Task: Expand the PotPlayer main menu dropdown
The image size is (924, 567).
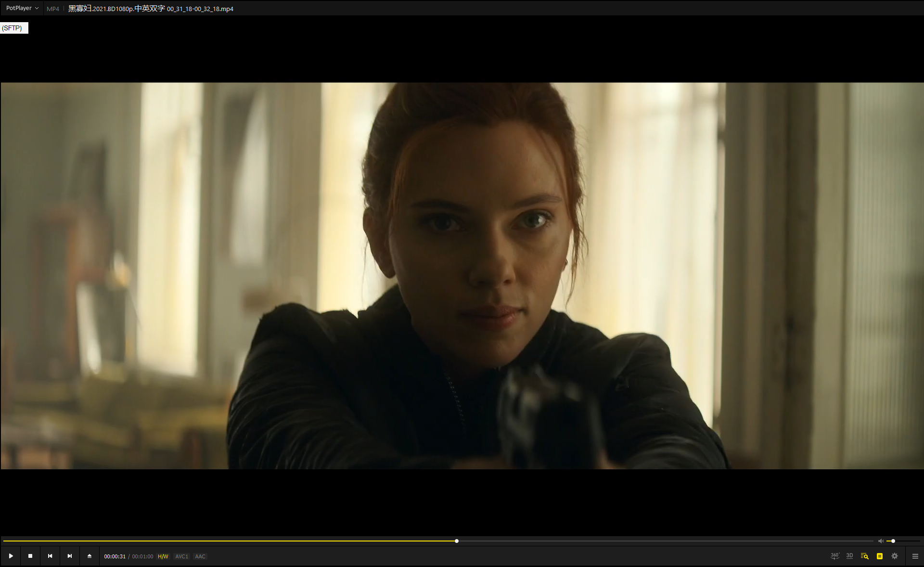Action: click(22, 8)
